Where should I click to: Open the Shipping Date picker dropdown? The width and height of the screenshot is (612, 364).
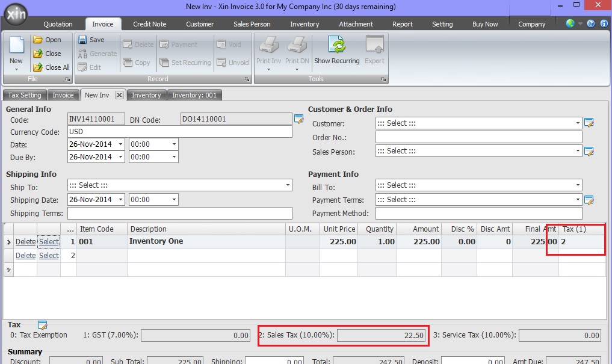coord(120,200)
